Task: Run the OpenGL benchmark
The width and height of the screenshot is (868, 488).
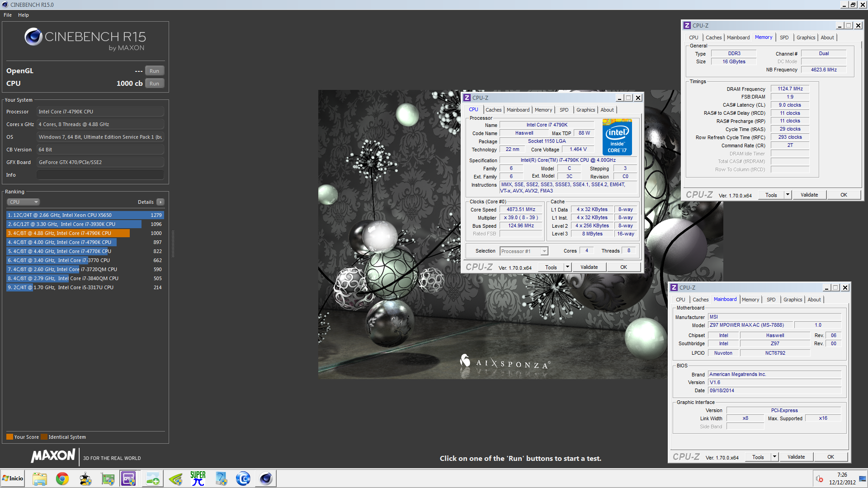Action: click(155, 71)
